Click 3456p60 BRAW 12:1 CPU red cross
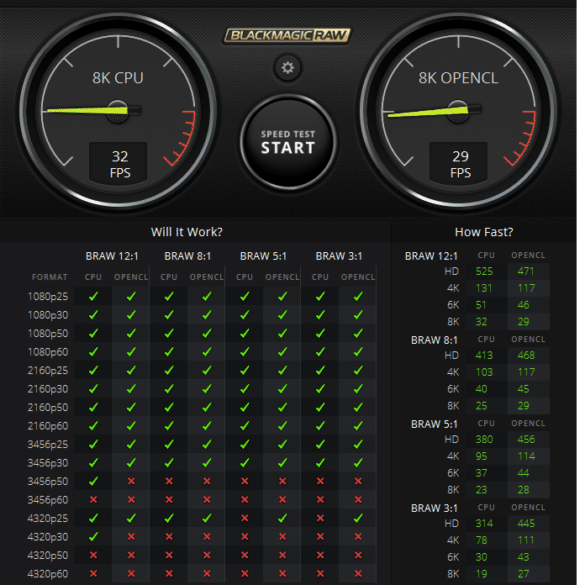The width and height of the screenshot is (585, 585). 93,500
